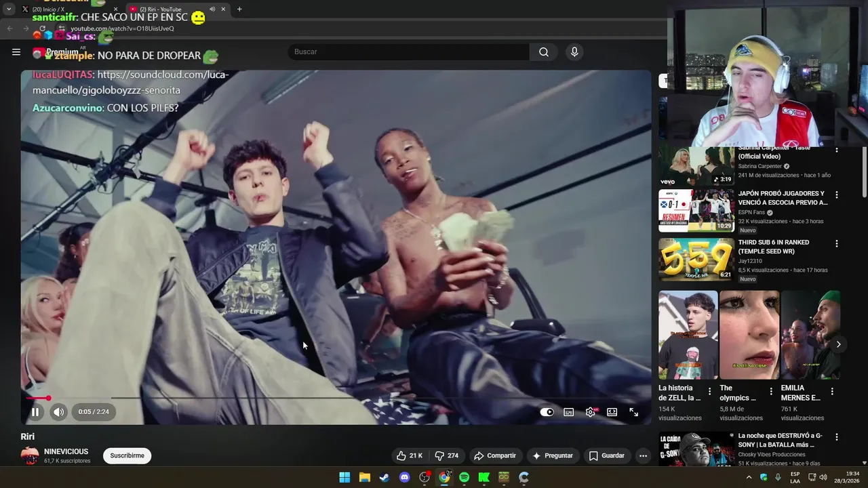Open Spotify from the taskbar
The width and height of the screenshot is (868, 488).
464,477
